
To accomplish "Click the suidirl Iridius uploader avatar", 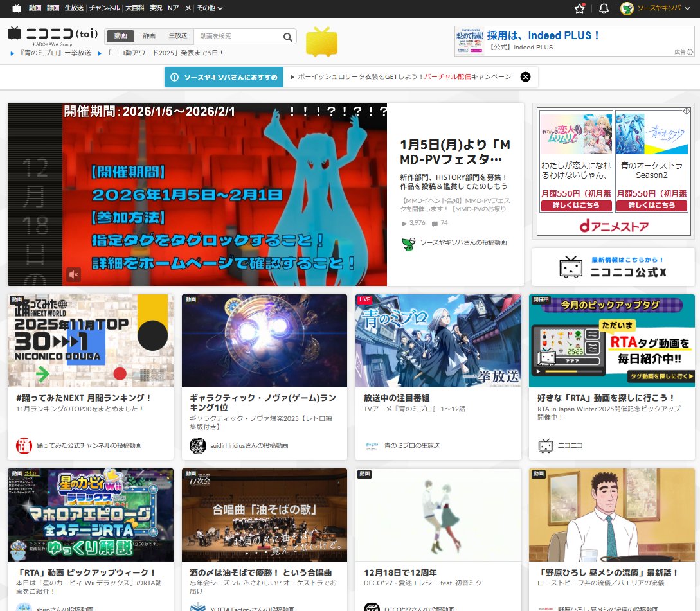I will coord(198,445).
